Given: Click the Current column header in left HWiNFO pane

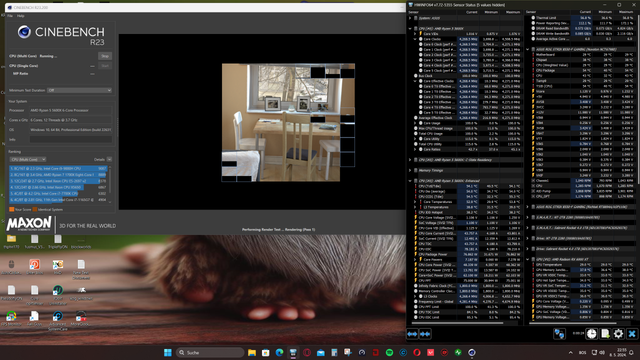Looking at the screenshot, I should click(471, 12).
